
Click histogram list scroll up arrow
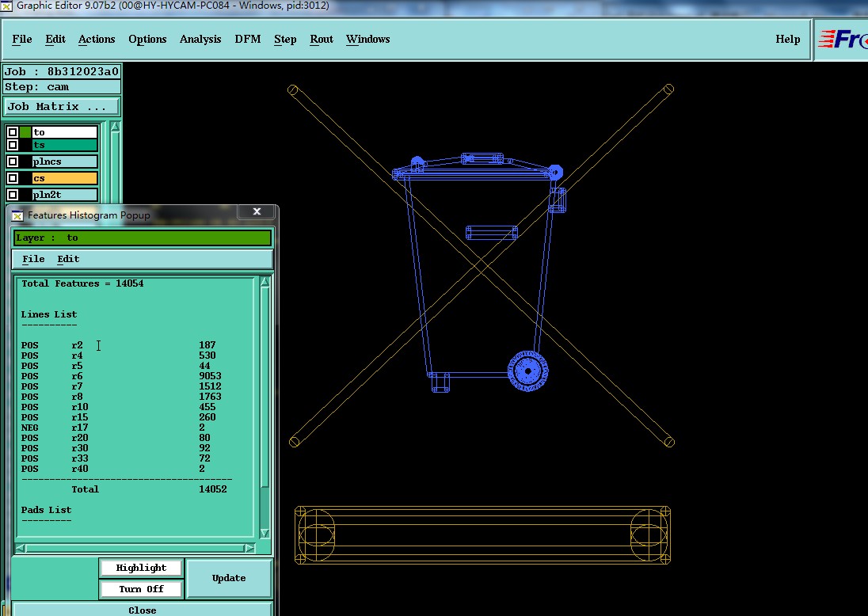pyautogui.click(x=265, y=282)
